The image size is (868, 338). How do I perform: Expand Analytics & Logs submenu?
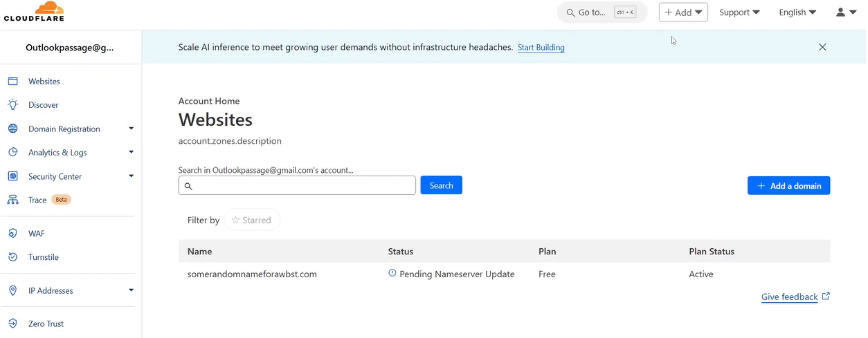pos(131,152)
